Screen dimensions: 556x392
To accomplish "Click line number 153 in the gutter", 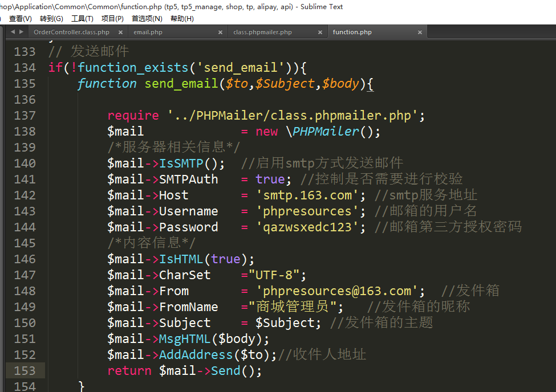I will click(x=25, y=371).
